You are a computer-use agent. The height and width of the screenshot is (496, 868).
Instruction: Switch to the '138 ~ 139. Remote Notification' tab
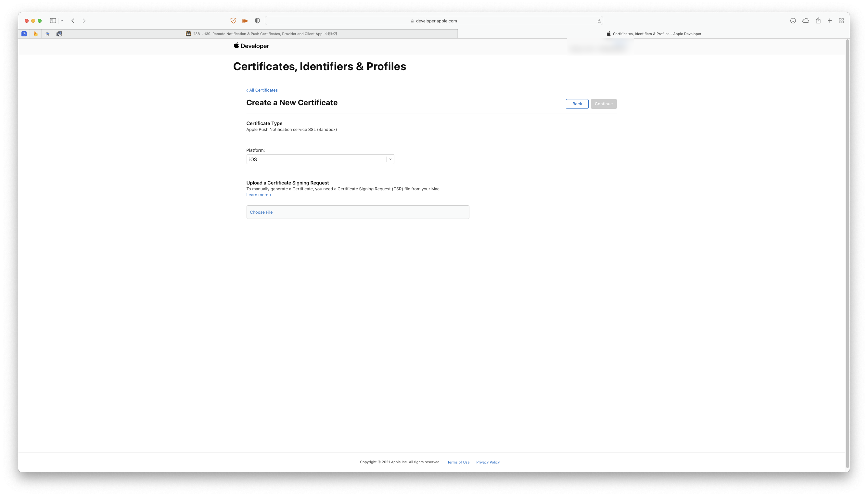coord(261,34)
